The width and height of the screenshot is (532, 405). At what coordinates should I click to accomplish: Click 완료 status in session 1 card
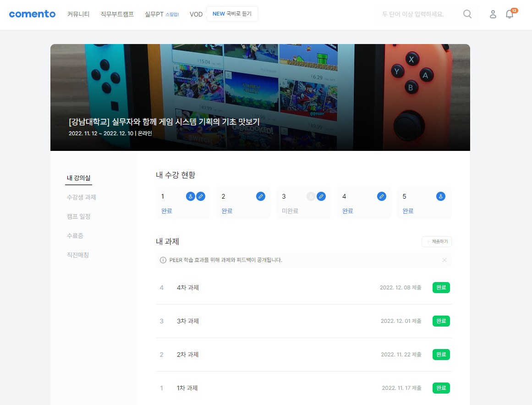click(x=167, y=211)
